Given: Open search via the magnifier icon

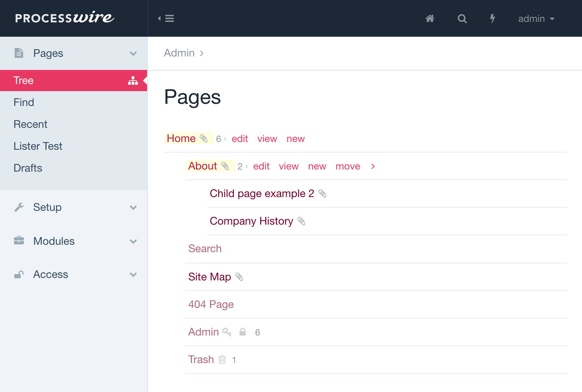Looking at the screenshot, I should (x=462, y=18).
